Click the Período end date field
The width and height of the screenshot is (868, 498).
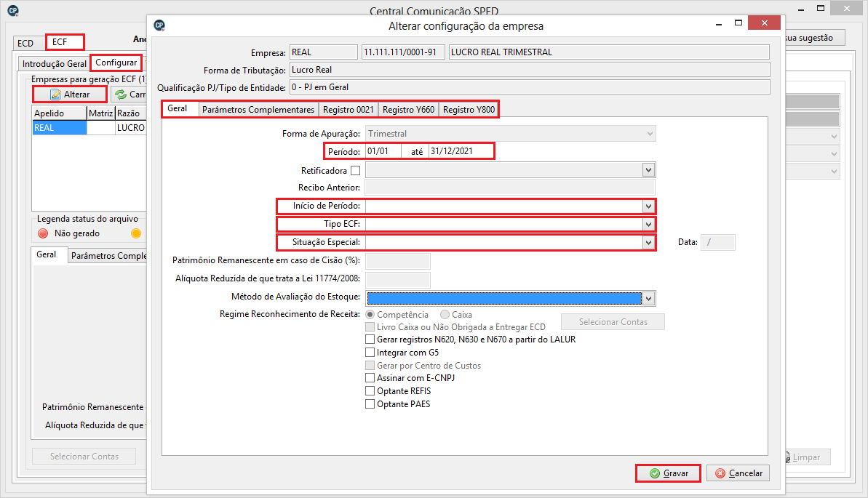[460, 151]
